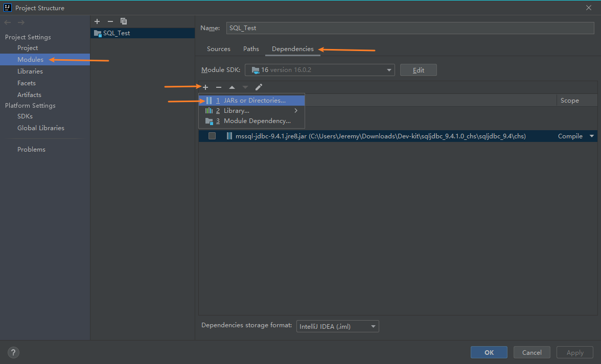601x364 pixels.
Task: Click the Edit button next to Module SDK
Action: (418, 69)
